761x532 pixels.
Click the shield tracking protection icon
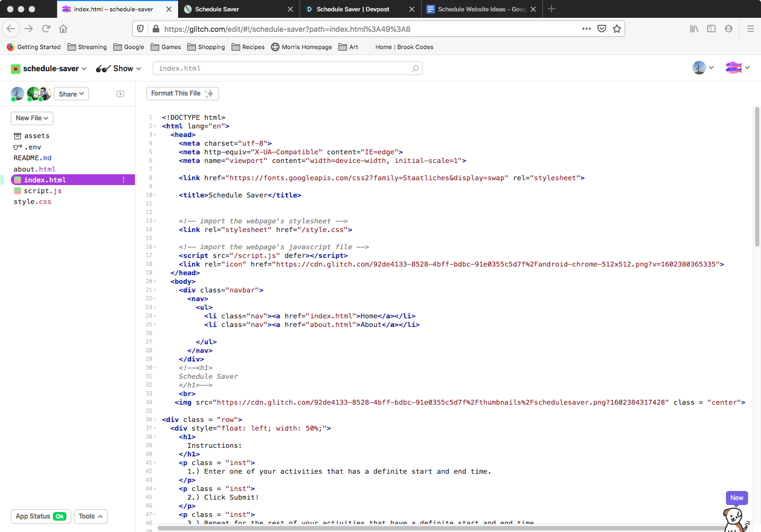click(x=140, y=29)
